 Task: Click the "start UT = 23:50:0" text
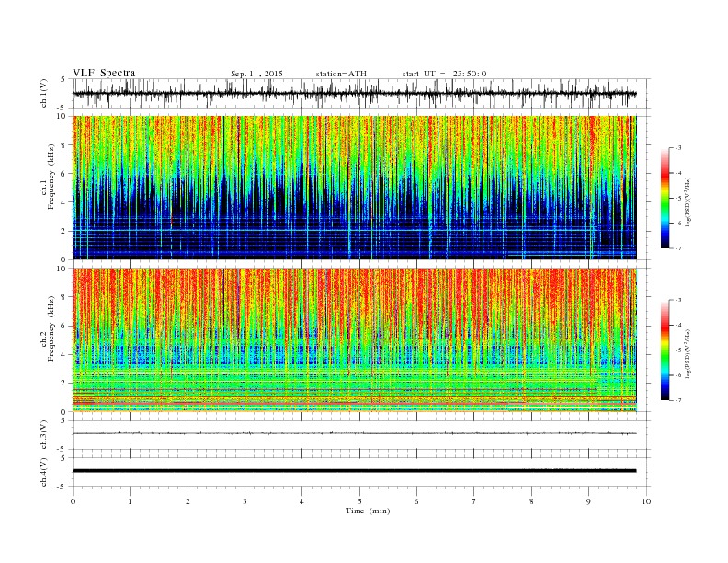pyautogui.click(x=444, y=74)
